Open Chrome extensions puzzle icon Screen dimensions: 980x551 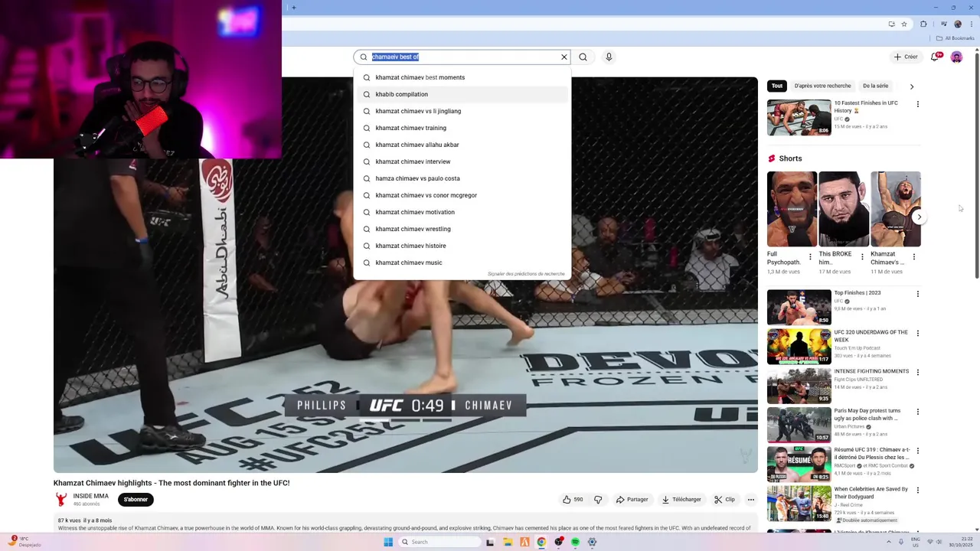pos(923,24)
